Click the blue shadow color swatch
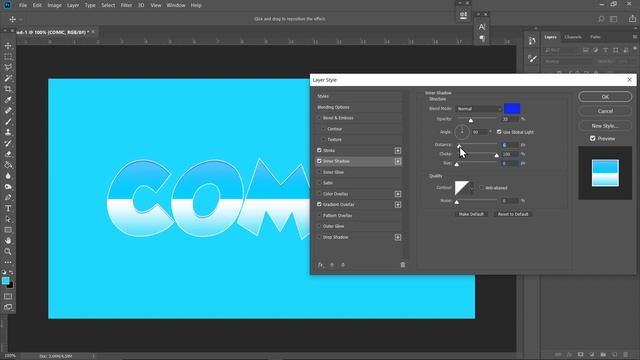Viewport: 640px width, 360px height. 512,109
